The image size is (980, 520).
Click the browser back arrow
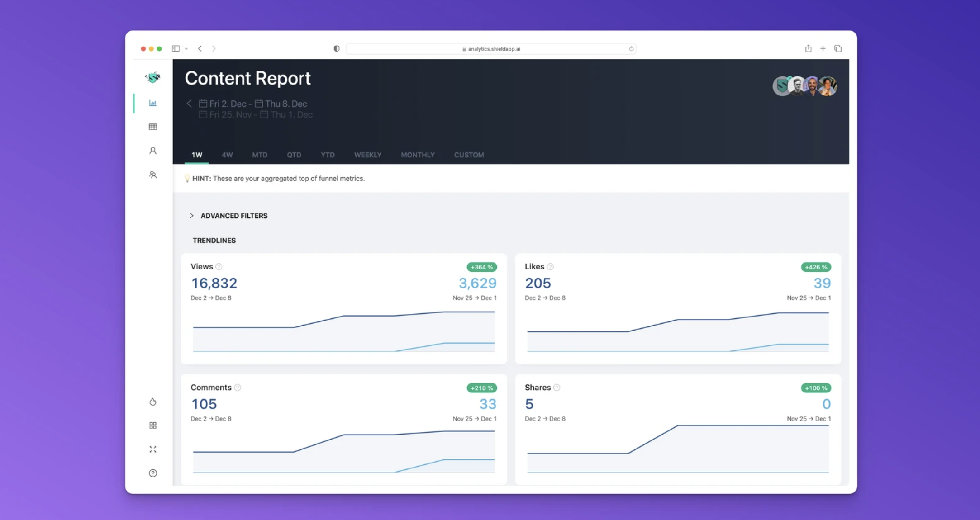pyautogui.click(x=200, y=48)
